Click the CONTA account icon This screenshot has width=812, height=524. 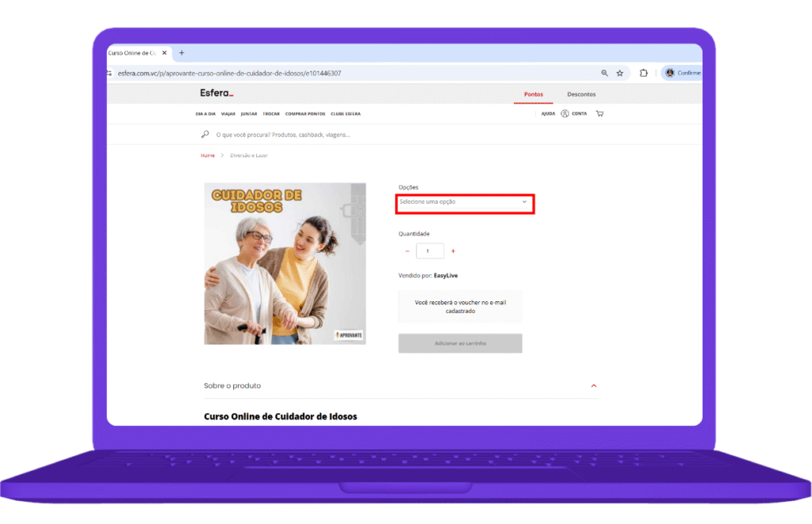(x=565, y=113)
